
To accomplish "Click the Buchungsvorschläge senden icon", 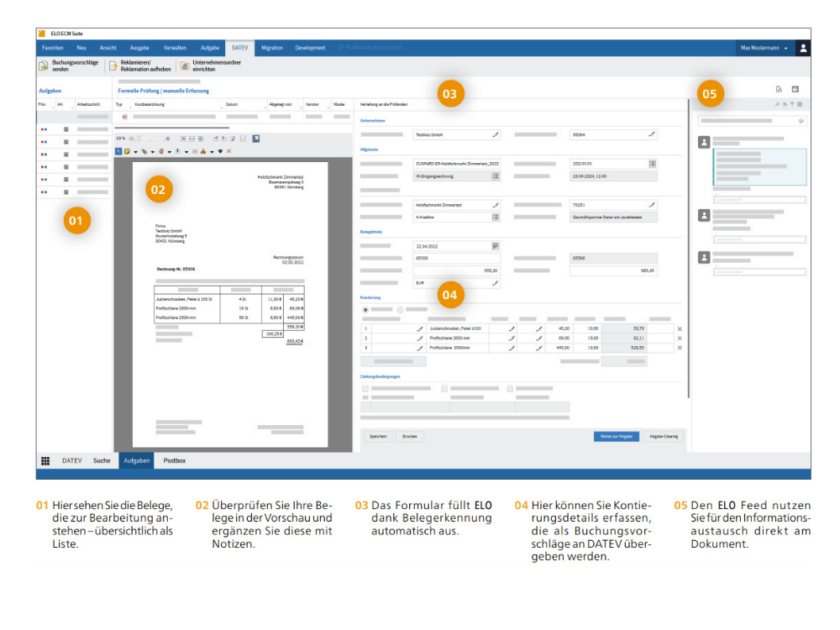I will pos(44,66).
